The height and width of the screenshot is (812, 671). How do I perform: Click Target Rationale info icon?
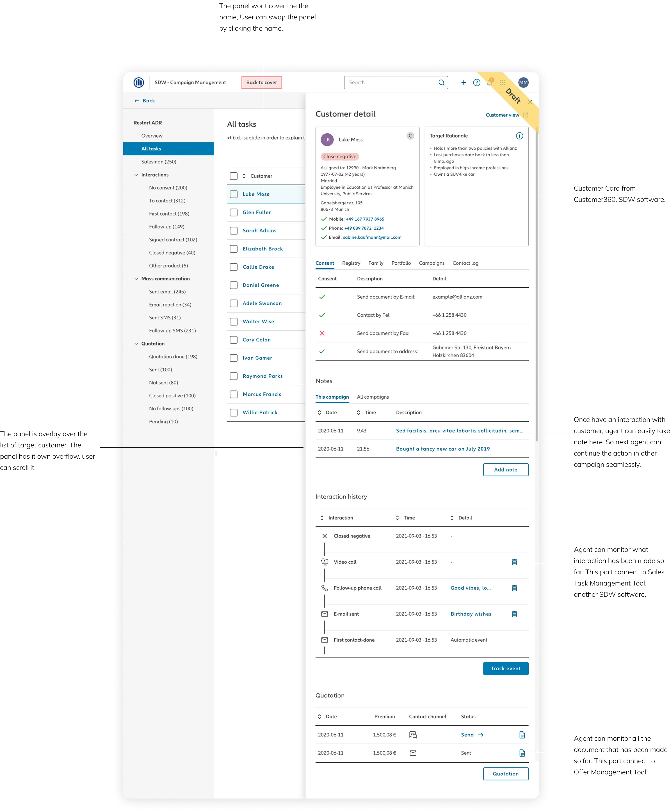coord(519,136)
